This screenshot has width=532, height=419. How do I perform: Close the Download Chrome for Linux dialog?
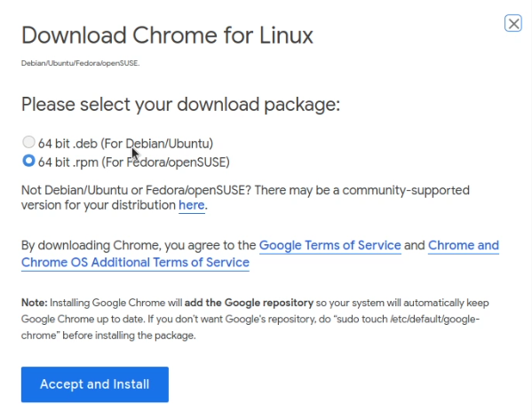coord(513,23)
